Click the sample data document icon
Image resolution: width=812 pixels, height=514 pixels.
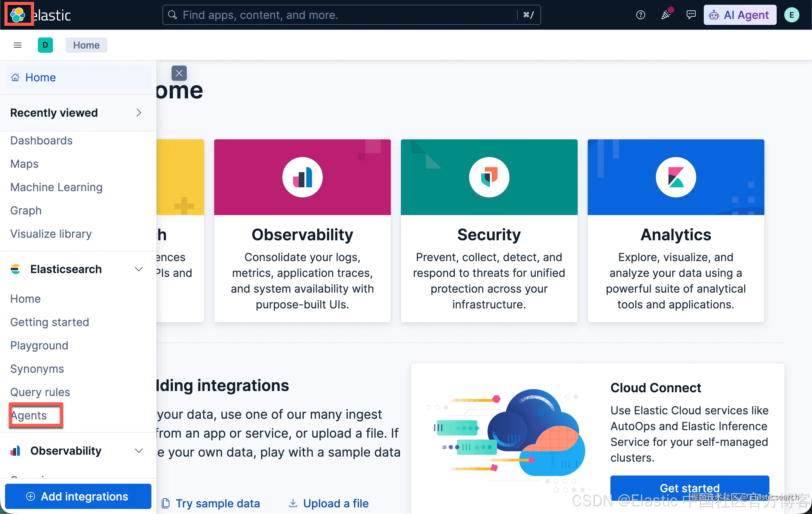pyautogui.click(x=166, y=503)
